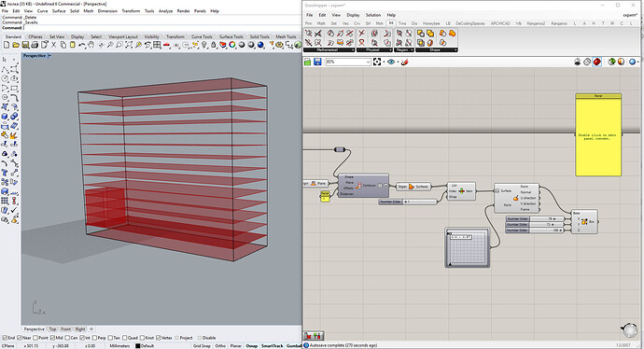
Task: Select the Box component on the canvas
Action: coord(584,222)
